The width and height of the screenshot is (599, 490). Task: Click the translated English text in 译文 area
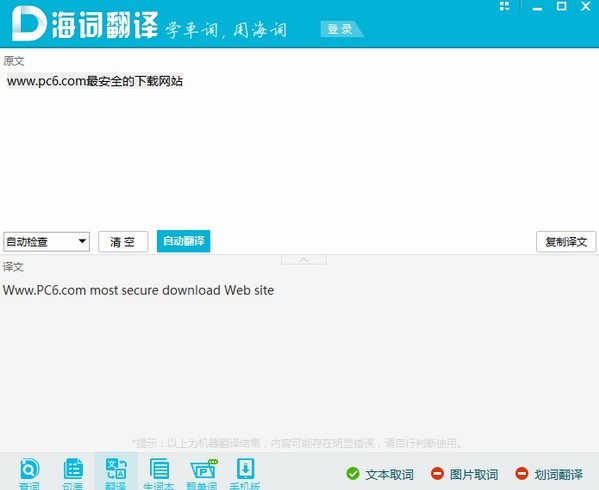tap(138, 290)
